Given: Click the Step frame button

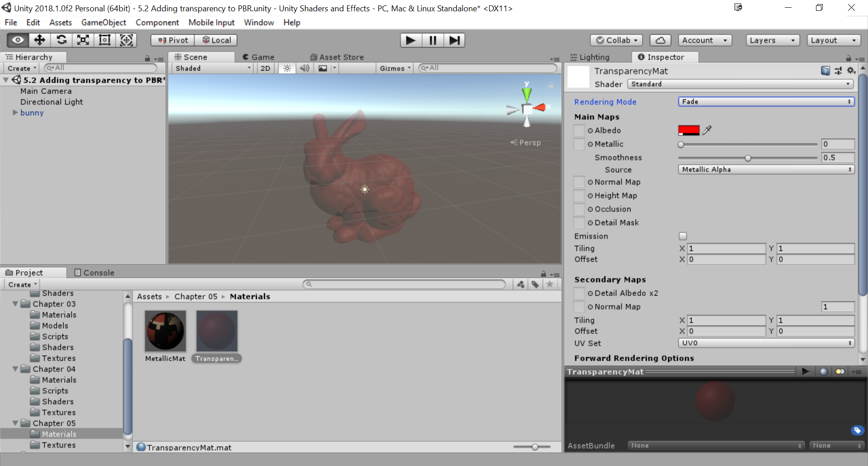Looking at the screenshot, I should [454, 40].
